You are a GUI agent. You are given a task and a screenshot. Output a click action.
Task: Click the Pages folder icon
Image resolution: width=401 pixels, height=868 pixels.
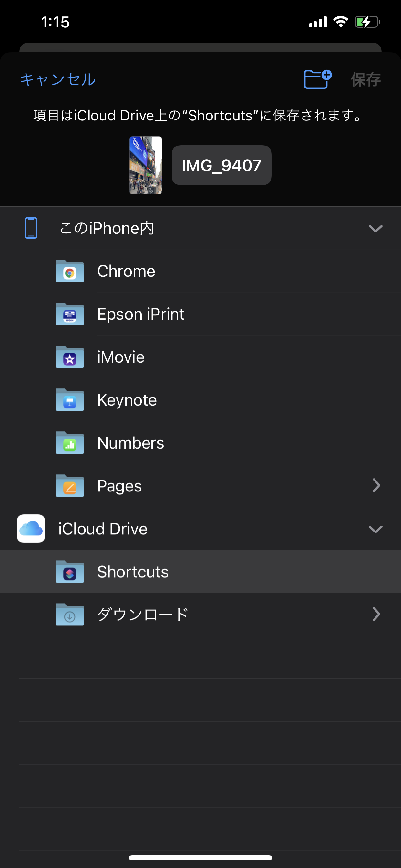70,486
